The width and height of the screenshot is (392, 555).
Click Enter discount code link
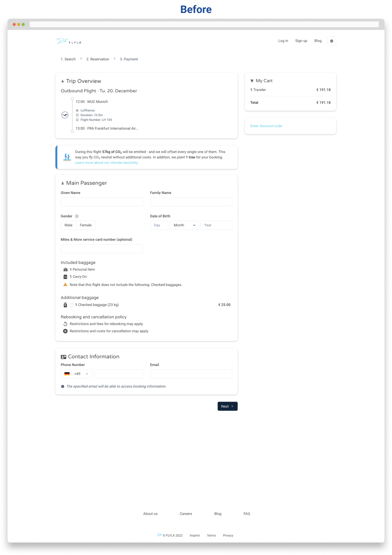[x=266, y=126]
